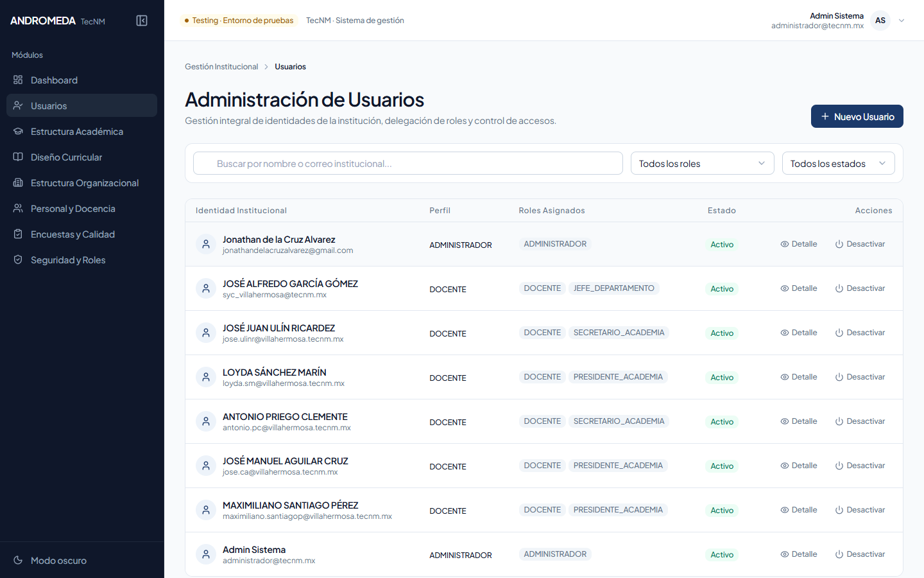Deactivate the Admin Sistema user row

click(860, 554)
